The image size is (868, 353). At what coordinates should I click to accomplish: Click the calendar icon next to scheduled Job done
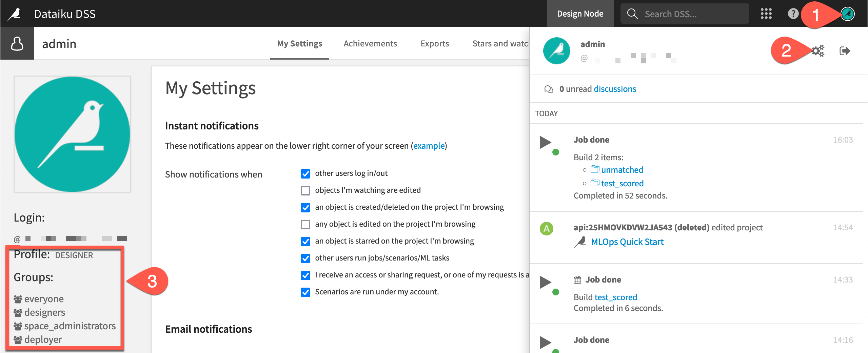click(x=577, y=279)
